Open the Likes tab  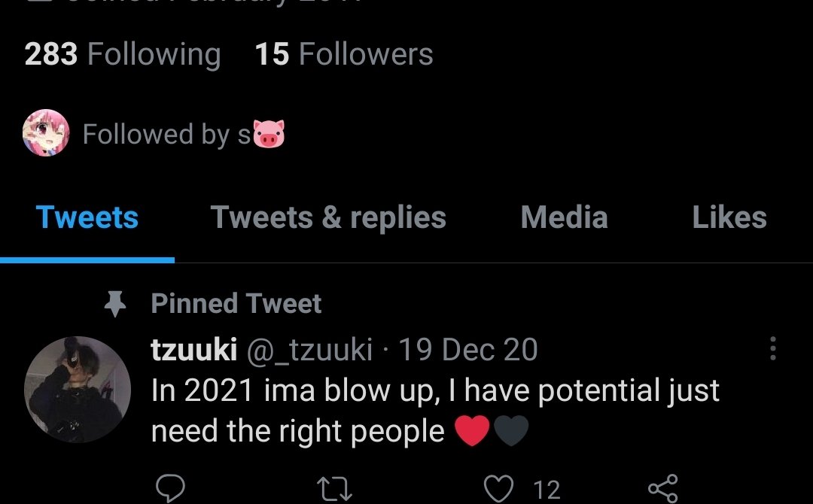[729, 218]
